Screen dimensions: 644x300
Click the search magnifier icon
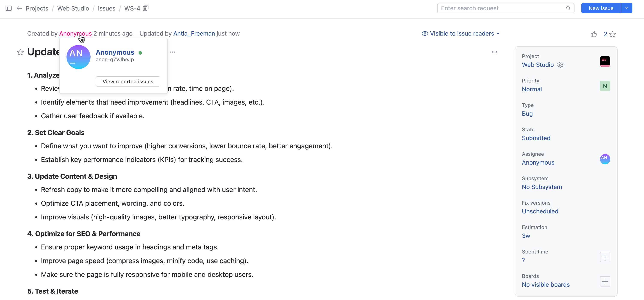pyautogui.click(x=568, y=8)
